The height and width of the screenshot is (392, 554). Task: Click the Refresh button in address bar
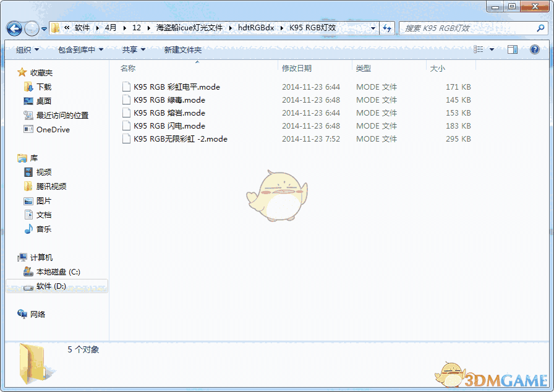[388, 28]
